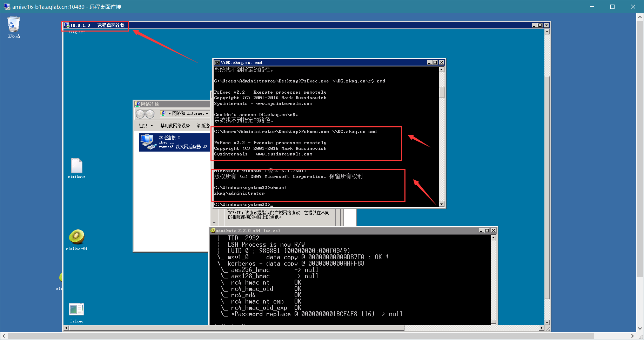Screen dimensions: 644x340
Task: Click the outer remote desktop connection title icon
Action: tap(7, 7)
